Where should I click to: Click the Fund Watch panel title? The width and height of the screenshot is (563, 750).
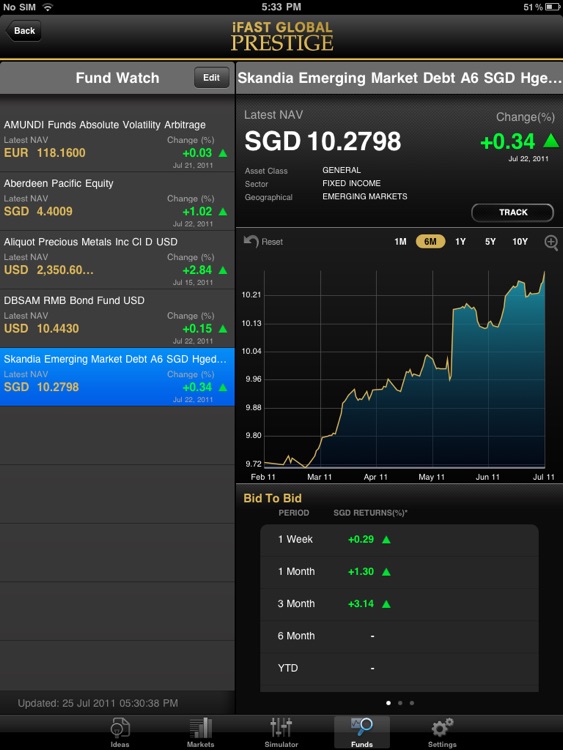117,78
